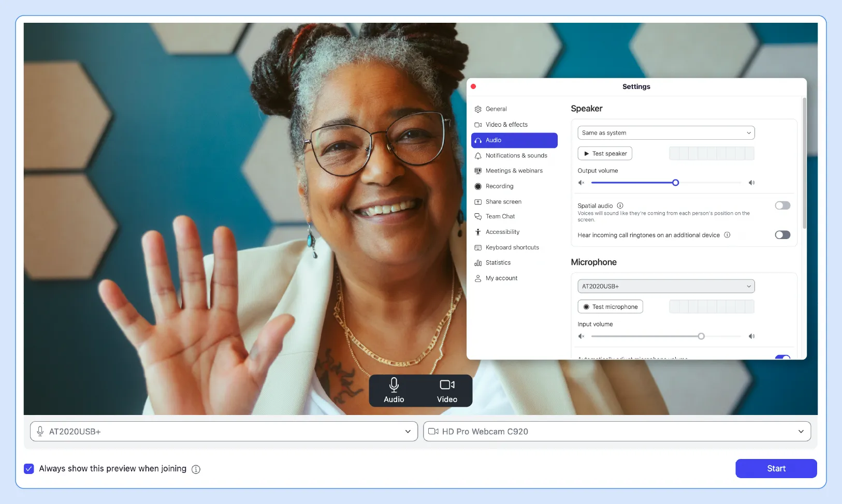The height and width of the screenshot is (504, 842).
Task: Toggle hearing incoming ringtones on additional device
Action: pos(782,234)
